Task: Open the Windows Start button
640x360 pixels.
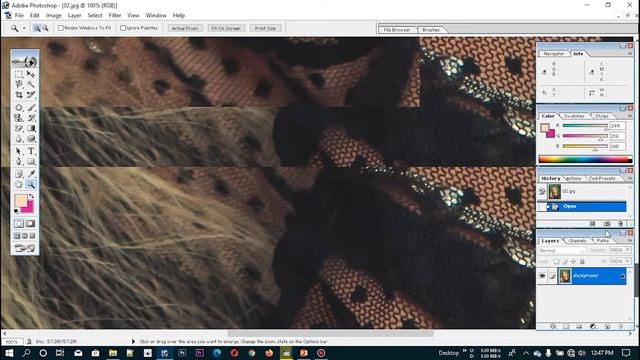Action: [x=9, y=353]
